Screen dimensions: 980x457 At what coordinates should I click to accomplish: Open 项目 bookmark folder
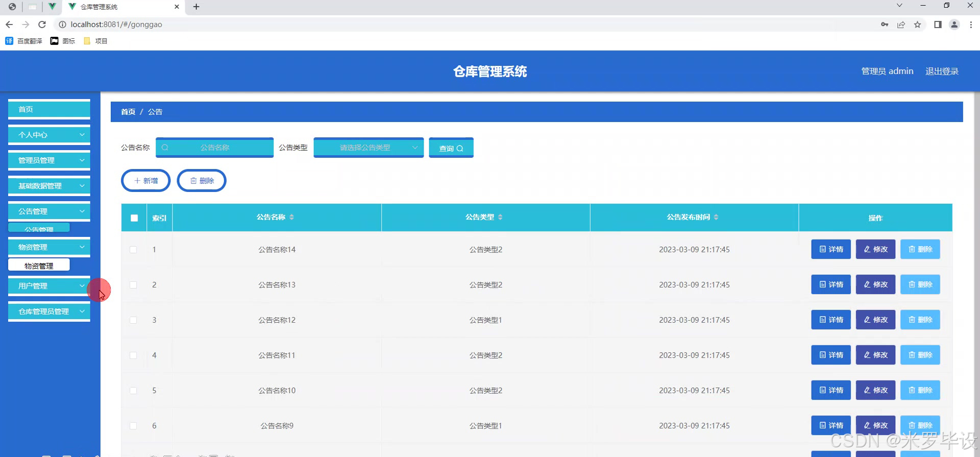(x=95, y=41)
